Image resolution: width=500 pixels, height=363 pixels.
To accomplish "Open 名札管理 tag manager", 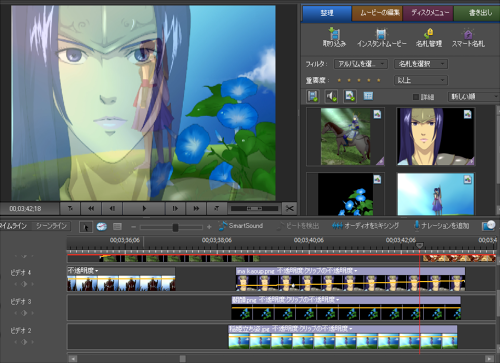I will pos(429,37).
